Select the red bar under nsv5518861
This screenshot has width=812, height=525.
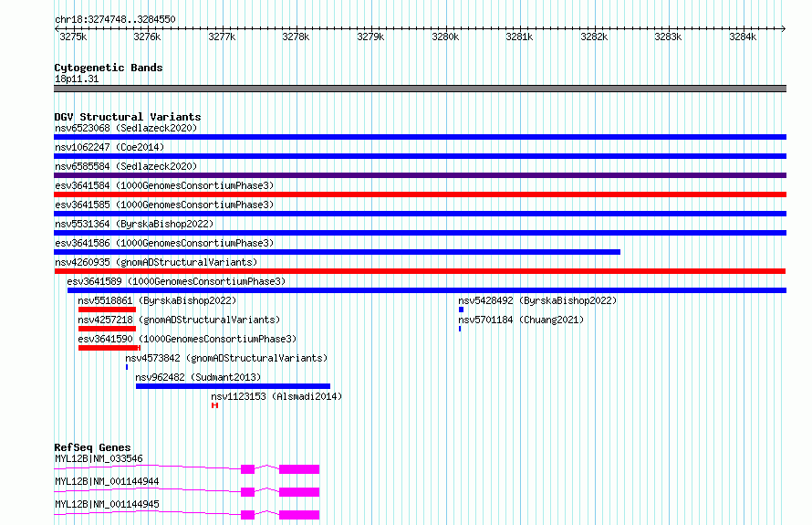107,310
